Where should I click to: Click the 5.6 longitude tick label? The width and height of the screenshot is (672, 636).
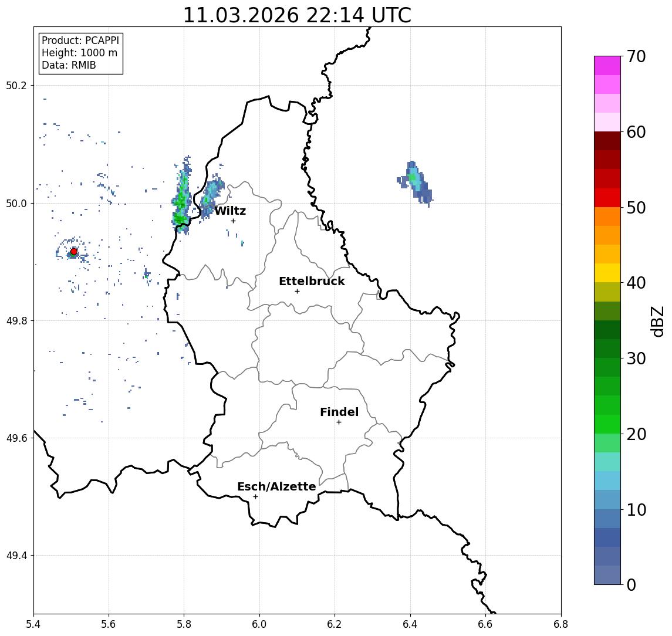(109, 624)
